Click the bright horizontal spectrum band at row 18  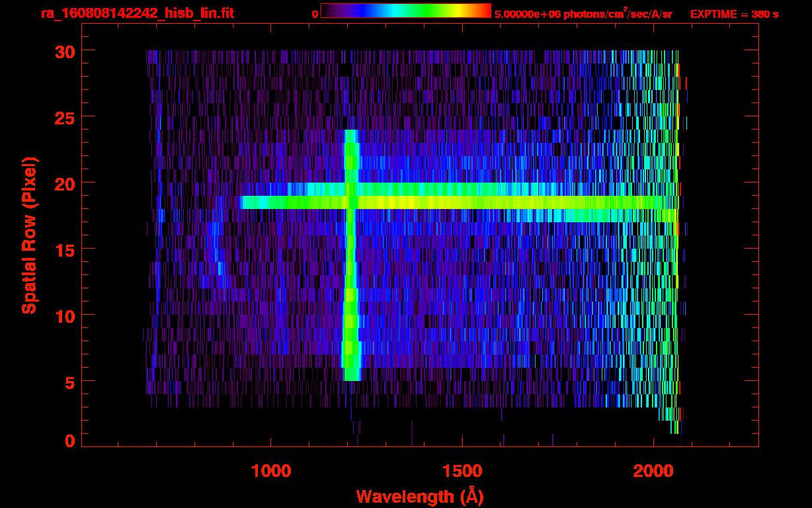(458, 202)
